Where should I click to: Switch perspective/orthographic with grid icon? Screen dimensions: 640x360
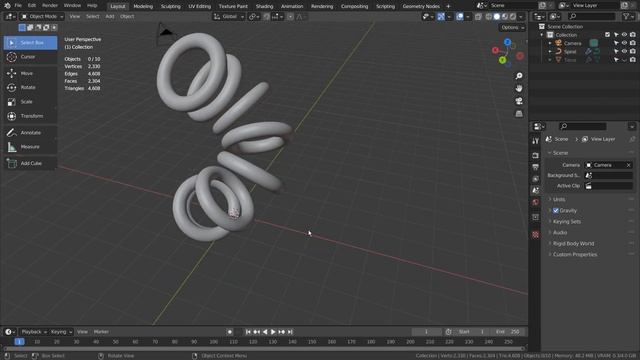[x=519, y=113]
